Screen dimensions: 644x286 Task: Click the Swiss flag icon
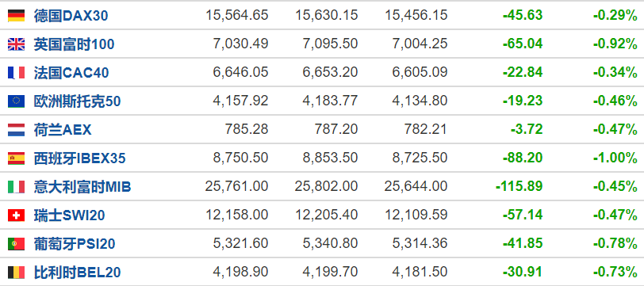pyautogui.click(x=16, y=215)
